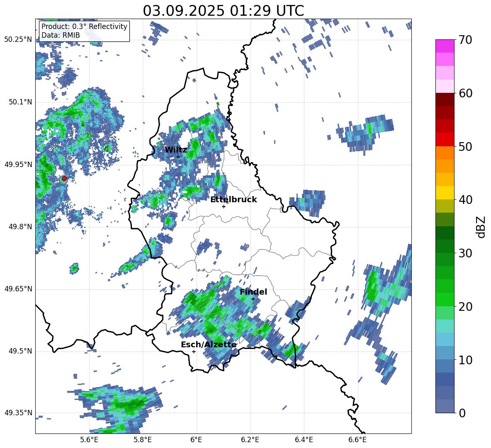
Task: Click the 6.6°E longitude tick label
Action: (357, 440)
